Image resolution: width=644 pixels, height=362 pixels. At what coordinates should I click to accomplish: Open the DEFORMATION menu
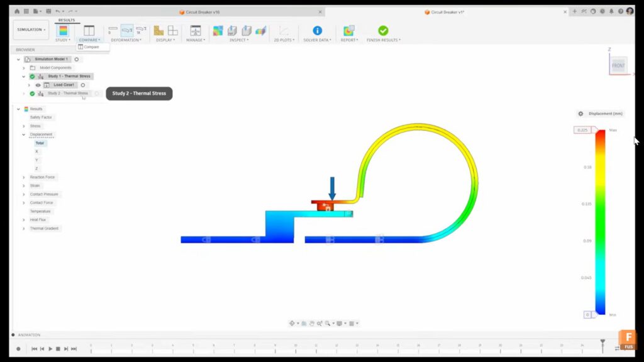126,40
